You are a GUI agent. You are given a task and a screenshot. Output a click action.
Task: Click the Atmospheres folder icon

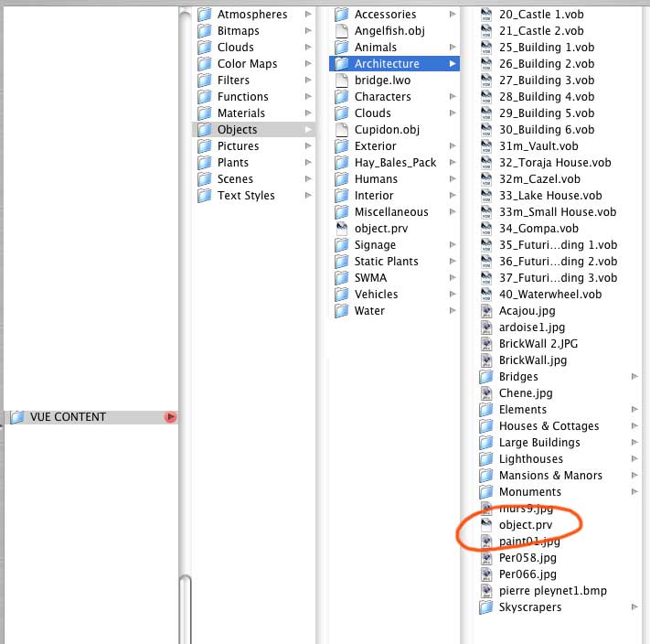click(205, 15)
